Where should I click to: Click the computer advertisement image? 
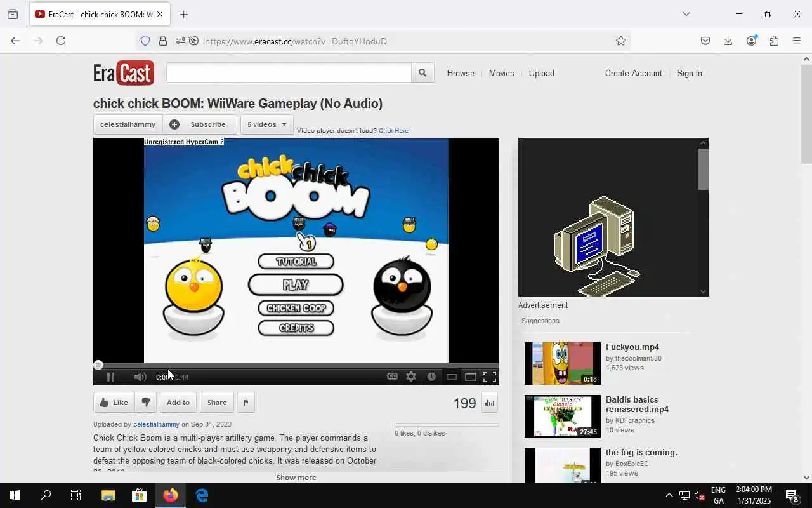click(x=598, y=246)
